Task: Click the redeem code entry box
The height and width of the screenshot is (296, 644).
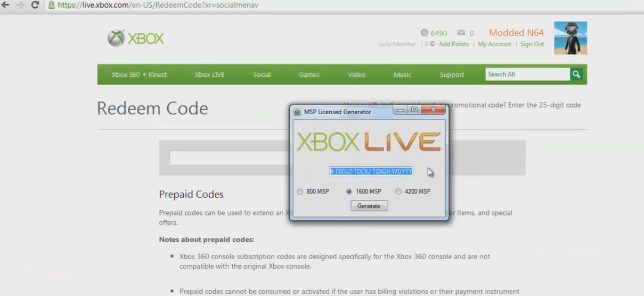Action: (x=230, y=158)
